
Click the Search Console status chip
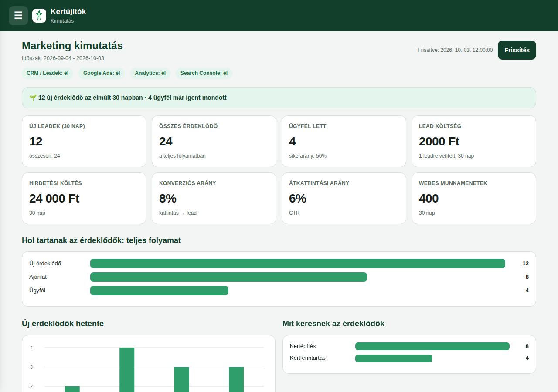coord(204,73)
